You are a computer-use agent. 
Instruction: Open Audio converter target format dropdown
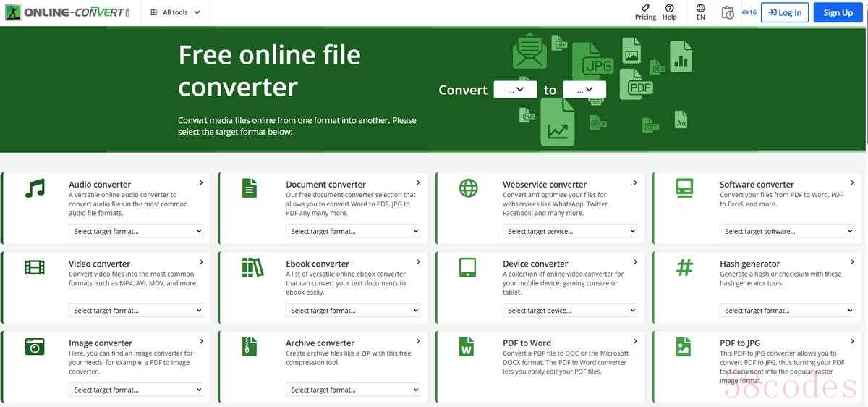(x=136, y=231)
